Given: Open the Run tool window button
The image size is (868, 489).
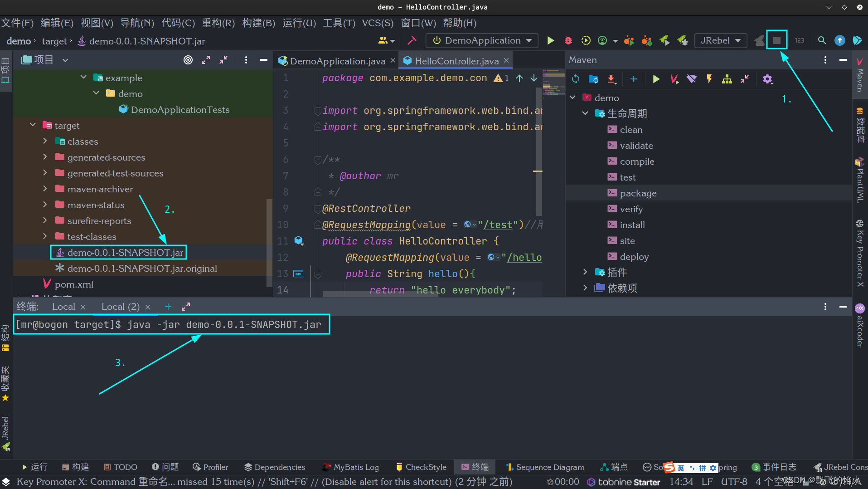Looking at the screenshot, I should [34, 467].
